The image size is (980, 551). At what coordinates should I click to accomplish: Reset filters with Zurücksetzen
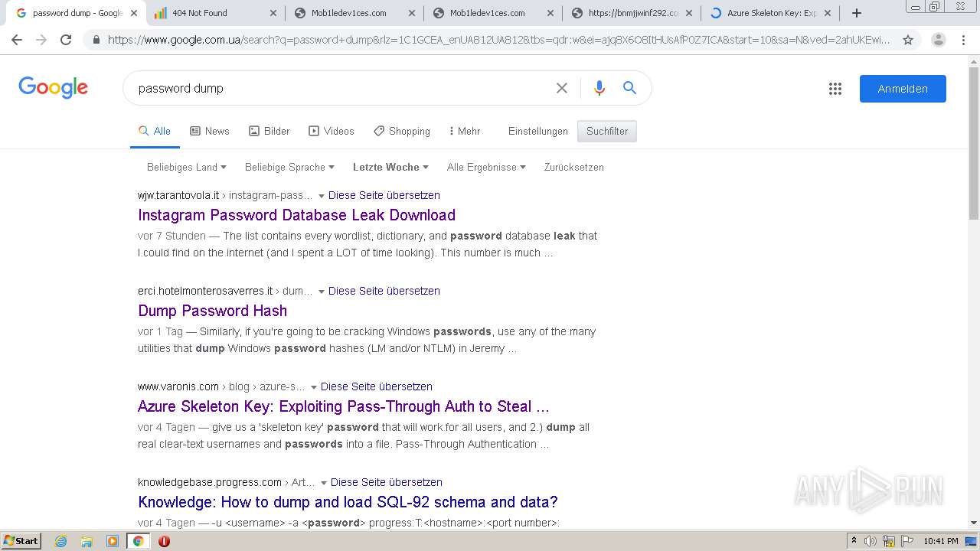(574, 167)
